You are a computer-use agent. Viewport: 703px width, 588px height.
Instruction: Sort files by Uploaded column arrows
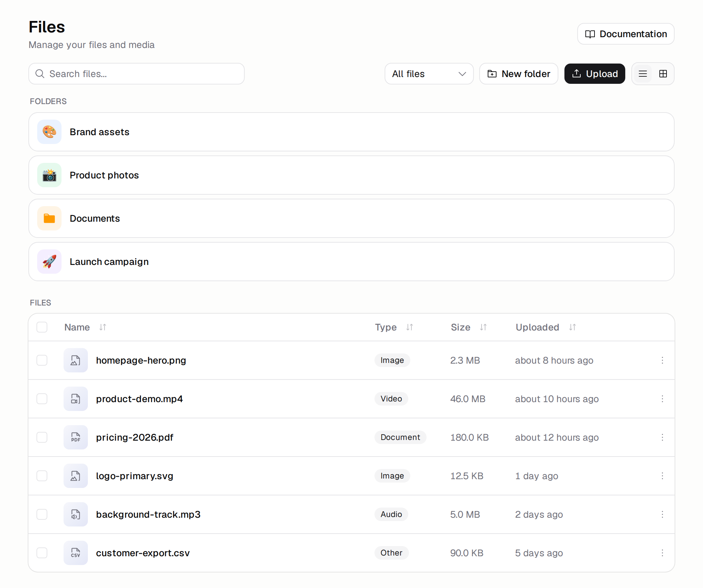[573, 327]
